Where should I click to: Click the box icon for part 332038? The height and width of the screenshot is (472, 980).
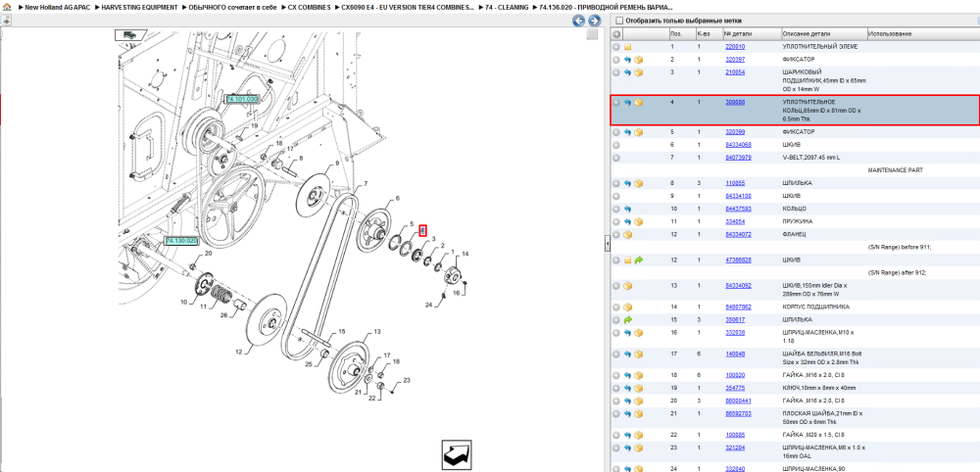(639, 333)
